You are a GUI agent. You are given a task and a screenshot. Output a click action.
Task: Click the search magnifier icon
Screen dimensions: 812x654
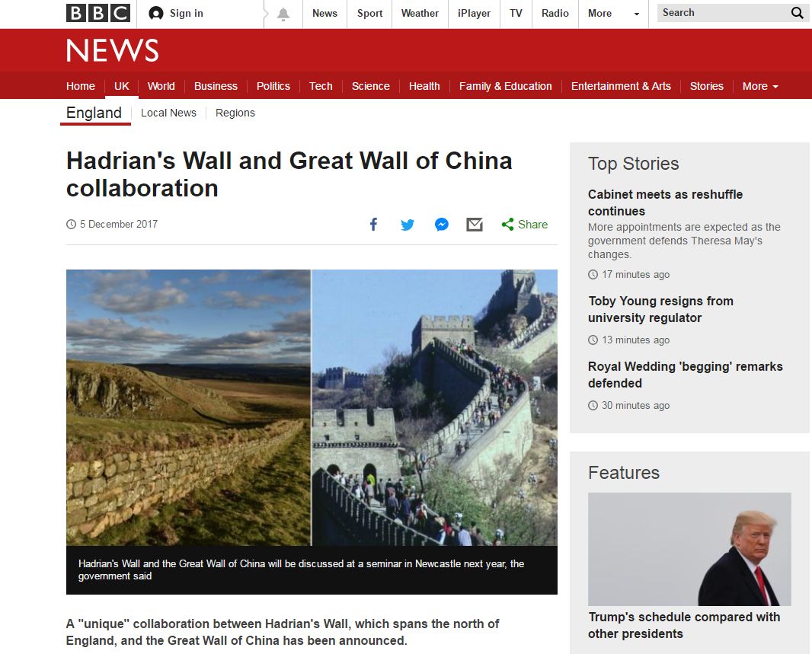[797, 13]
